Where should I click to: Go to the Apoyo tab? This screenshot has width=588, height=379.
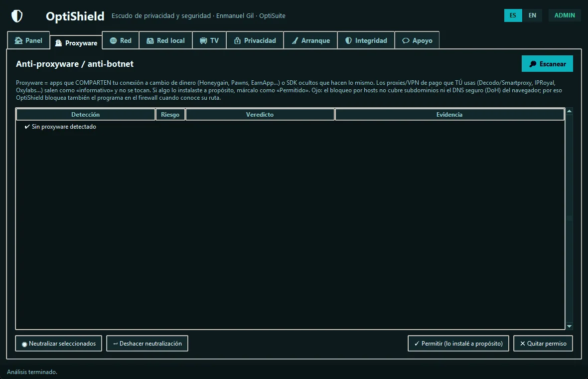pos(417,40)
